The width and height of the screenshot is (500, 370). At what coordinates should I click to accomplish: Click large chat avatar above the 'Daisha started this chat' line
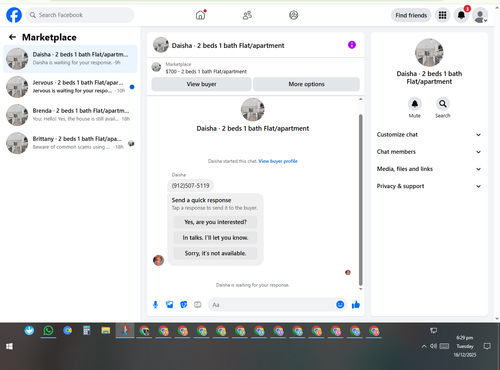(x=253, y=110)
